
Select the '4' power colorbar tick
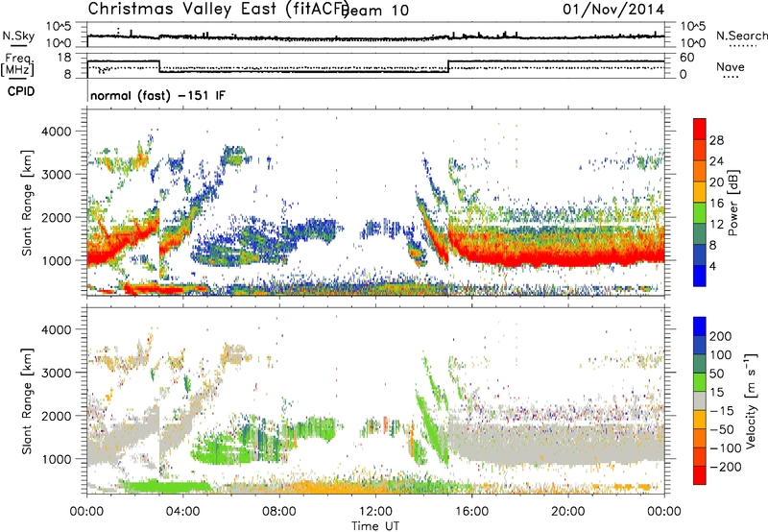tap(713, 266)
